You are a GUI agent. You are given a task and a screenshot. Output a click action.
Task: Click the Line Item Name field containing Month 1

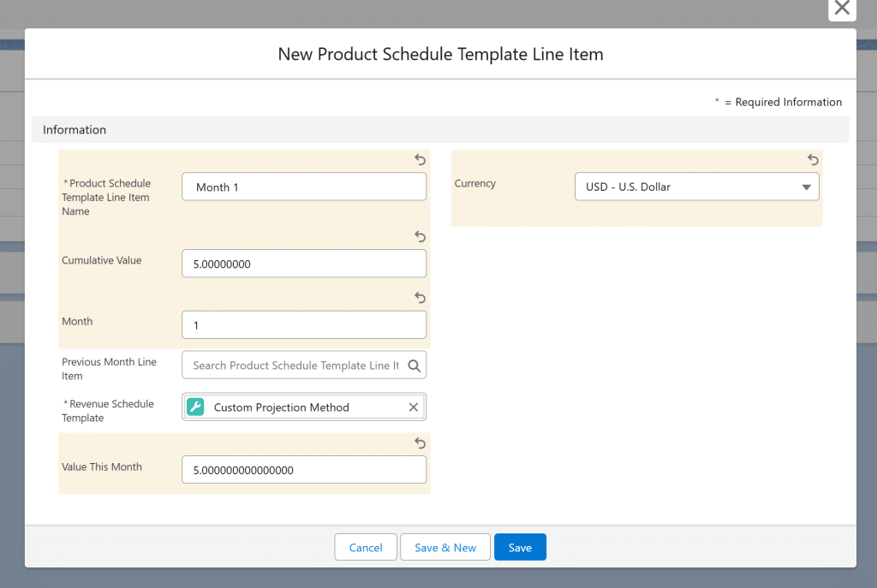[303, 187]
